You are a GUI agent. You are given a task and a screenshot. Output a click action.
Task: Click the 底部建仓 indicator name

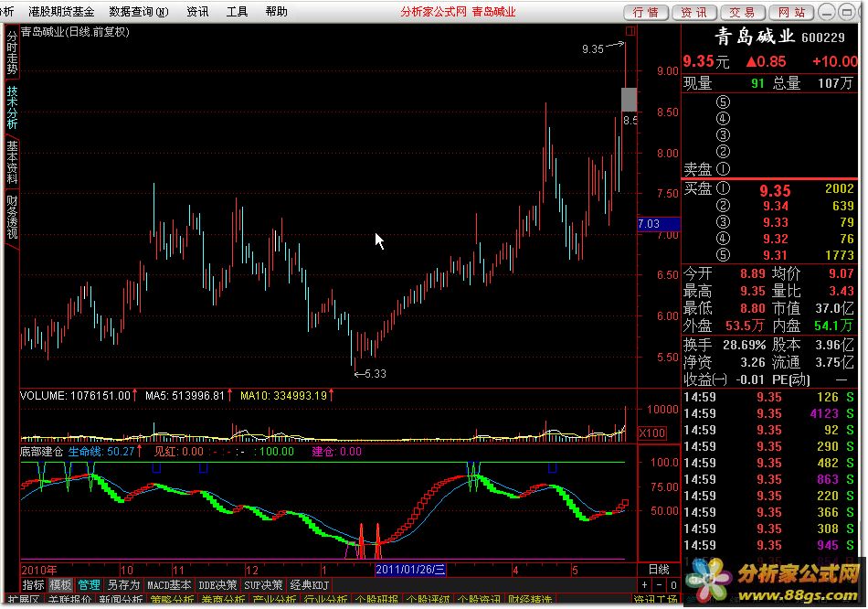(x=41, y=452)
